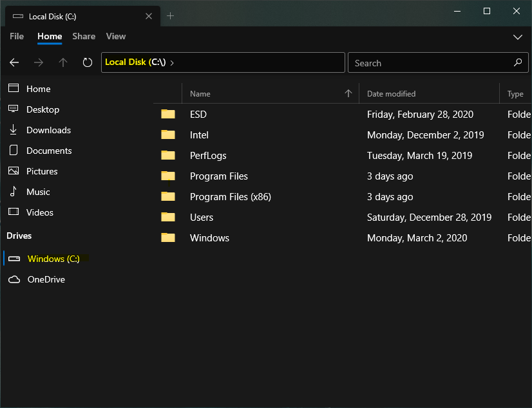Viewport: 532px width, 408px height.
Task: Select the Intel folder name
Action: (x=199, y=135)
